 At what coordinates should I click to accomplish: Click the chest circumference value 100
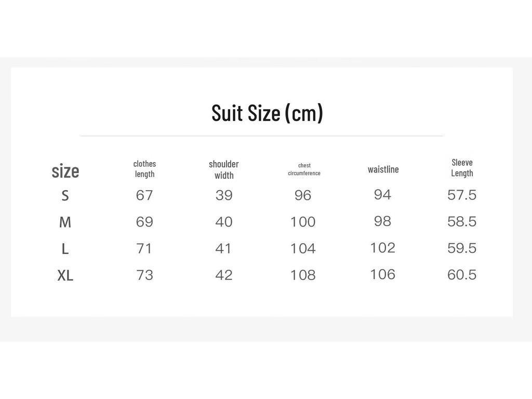pos(303,222)
